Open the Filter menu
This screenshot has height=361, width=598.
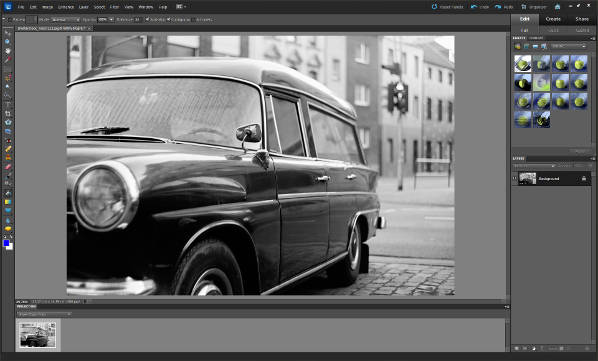coord(114,7)
